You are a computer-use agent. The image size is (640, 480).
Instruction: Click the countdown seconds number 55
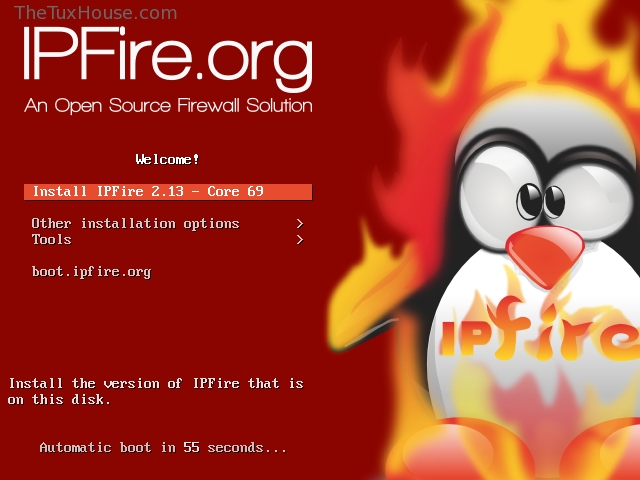191,447
